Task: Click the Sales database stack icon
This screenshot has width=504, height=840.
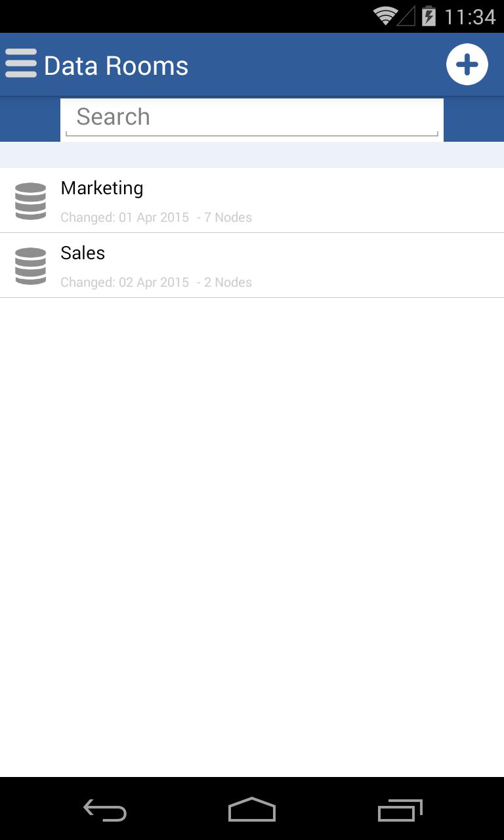Action: point(31,266)
